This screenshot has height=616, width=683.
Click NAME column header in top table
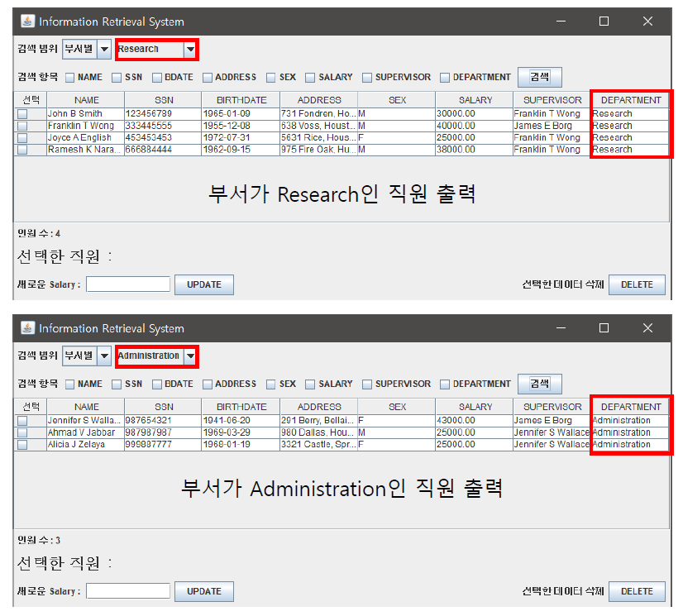point(86,100)
